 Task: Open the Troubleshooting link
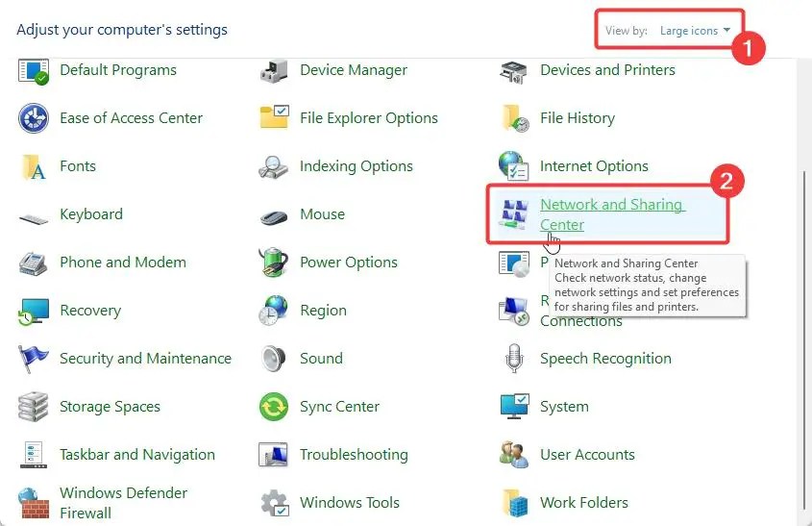point(354,455)
